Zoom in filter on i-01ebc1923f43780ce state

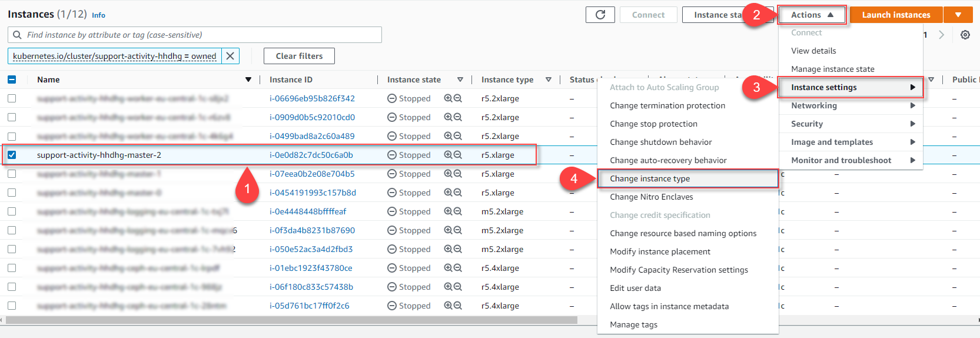449,268
